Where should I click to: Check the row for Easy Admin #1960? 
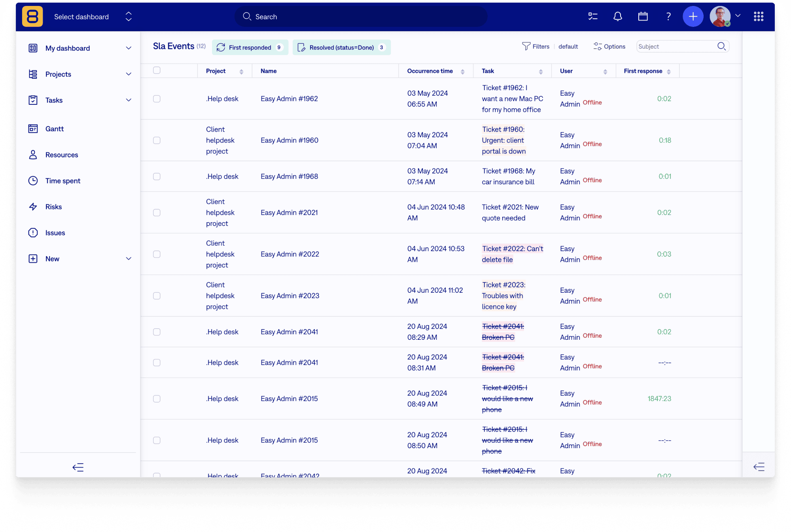pyautogui.click(x=157, y=140)
